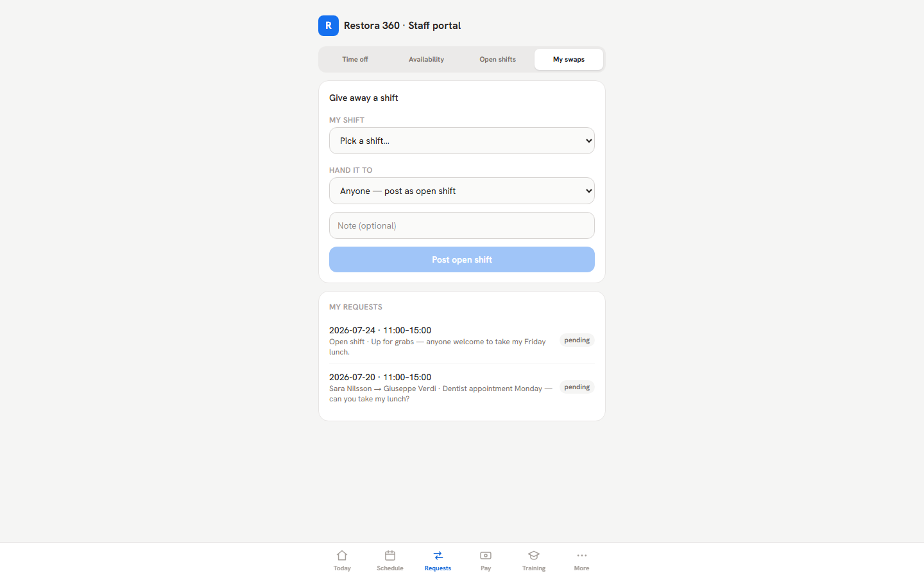Screen dimensions: 924x578
Task: Select the 2026-07-24 · 11:00–15:00 request
Action: (462, 340)
